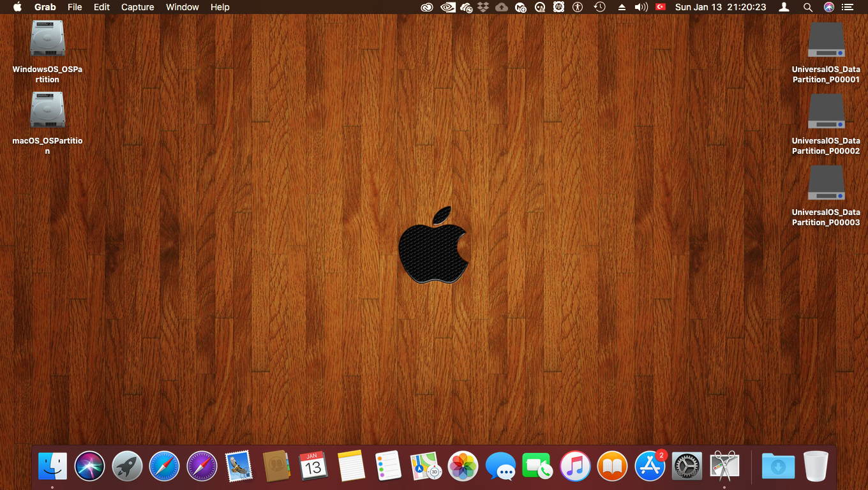Open the Window menu

click(x=182, y=7)
